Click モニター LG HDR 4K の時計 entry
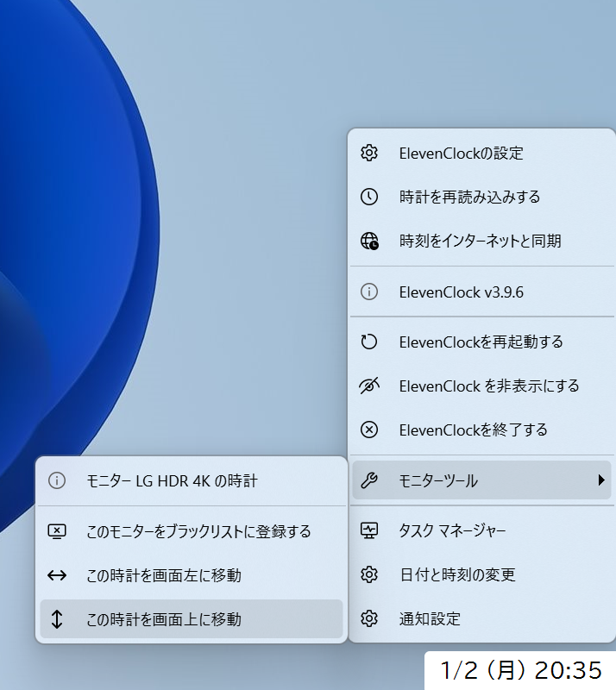This screenshot has height=690, width=616. [191, 480]
